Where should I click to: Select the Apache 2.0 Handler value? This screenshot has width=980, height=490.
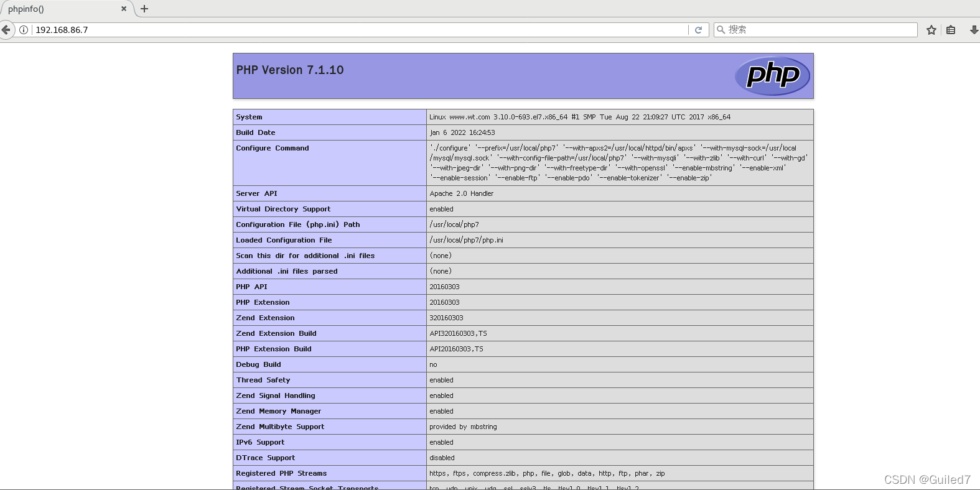[x=461, y=193]
